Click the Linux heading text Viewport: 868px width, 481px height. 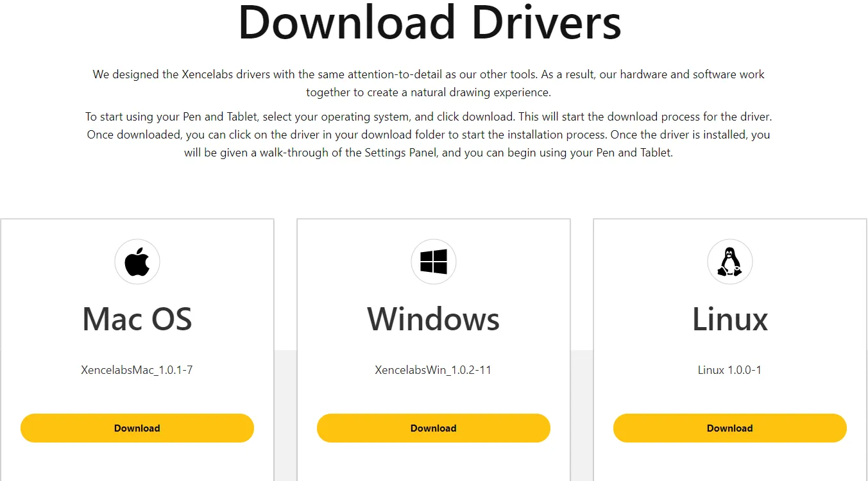pos(729,319)
